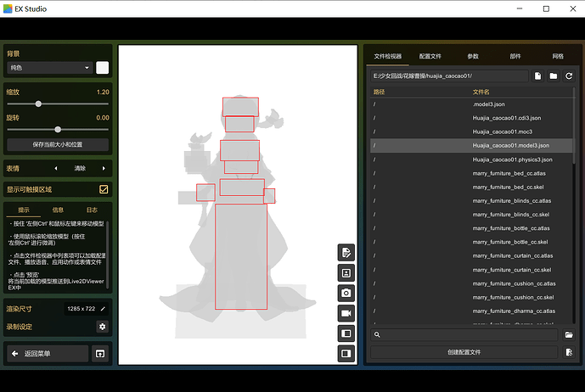Open file button next to path field
This screenshot has height=392, width=585.
537,76
